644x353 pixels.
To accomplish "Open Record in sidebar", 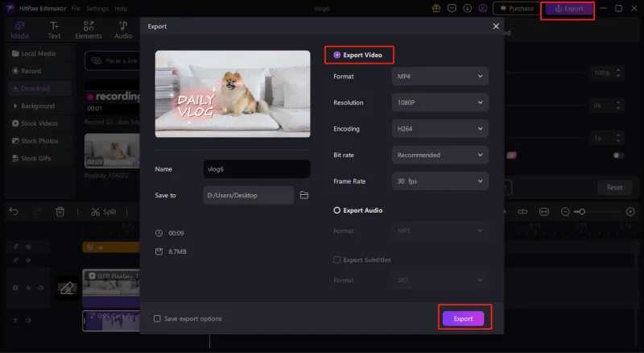I will point(39,71).
